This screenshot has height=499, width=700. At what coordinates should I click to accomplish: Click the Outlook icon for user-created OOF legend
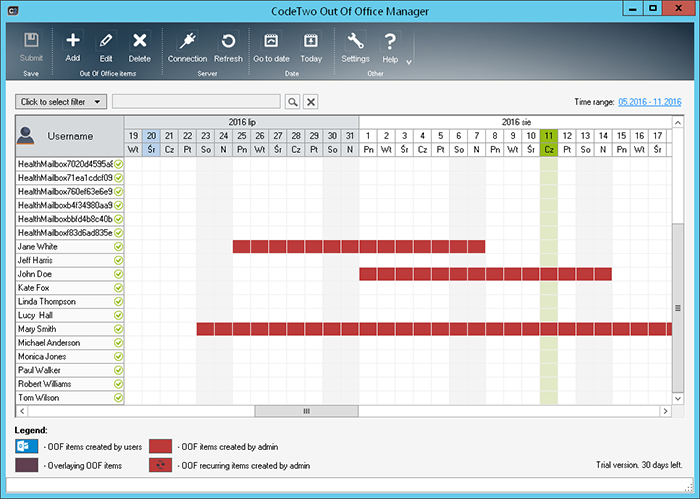pos(26,446)
